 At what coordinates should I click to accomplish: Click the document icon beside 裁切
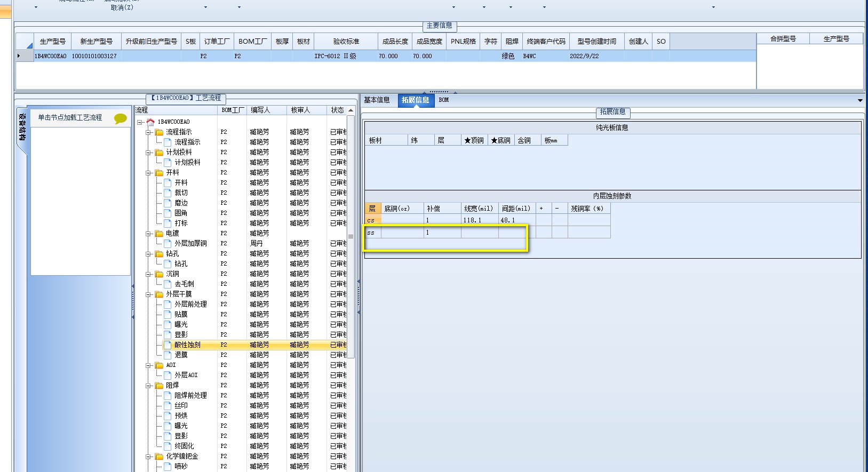click(x=168, y=193)
